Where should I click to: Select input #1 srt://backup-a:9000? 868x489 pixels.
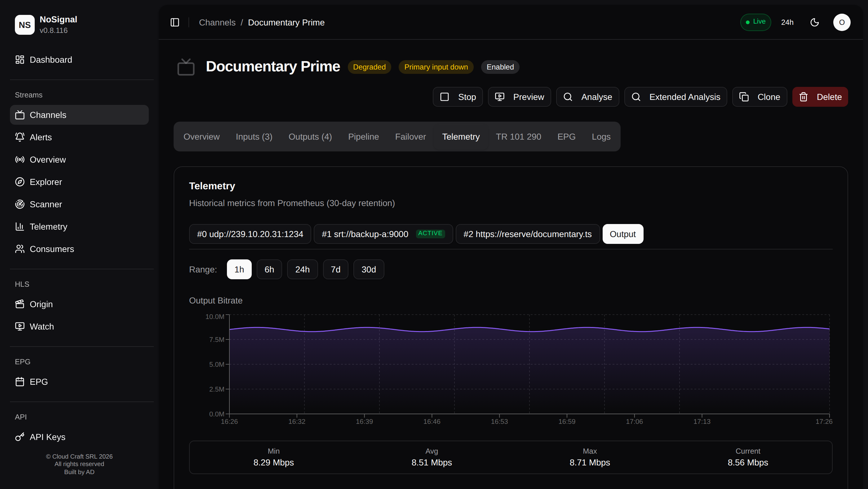coord(383,234)
